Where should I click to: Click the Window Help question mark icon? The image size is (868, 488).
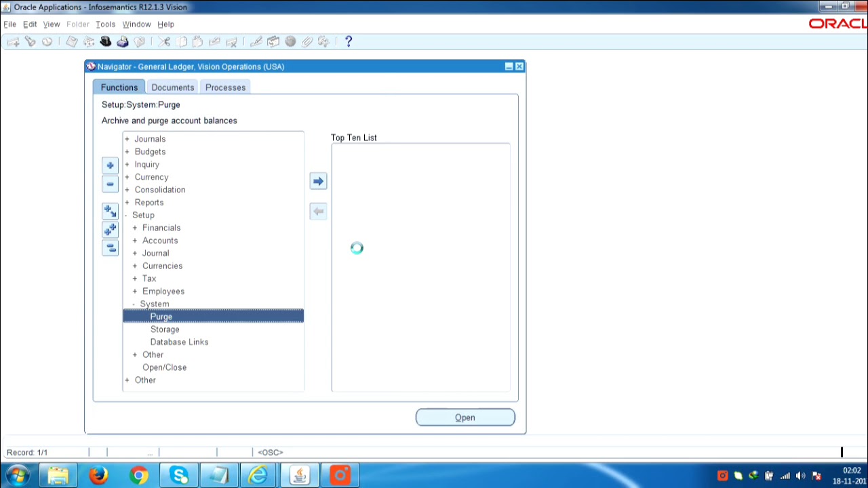pos(349,42)
